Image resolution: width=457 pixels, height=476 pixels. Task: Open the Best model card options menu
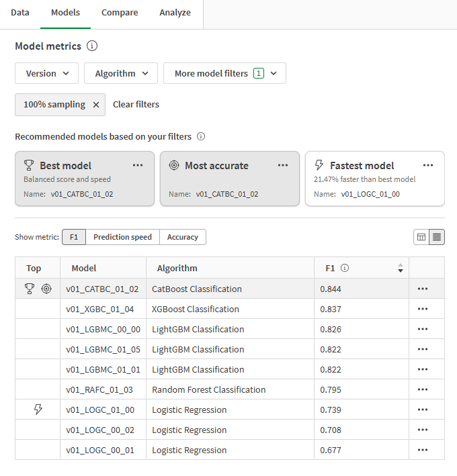coord(138,165)
